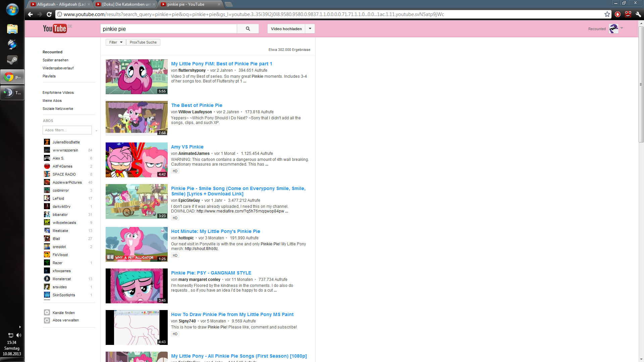This screenshot has height=362, width=644.
Task: Expand the Filter dropdown
Action: point(116,42)
